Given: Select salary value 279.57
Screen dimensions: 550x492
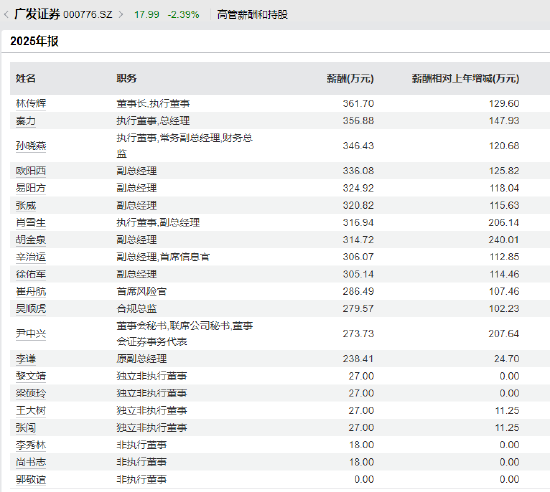Looking at the screenshot, I should [x=358, y=308].
